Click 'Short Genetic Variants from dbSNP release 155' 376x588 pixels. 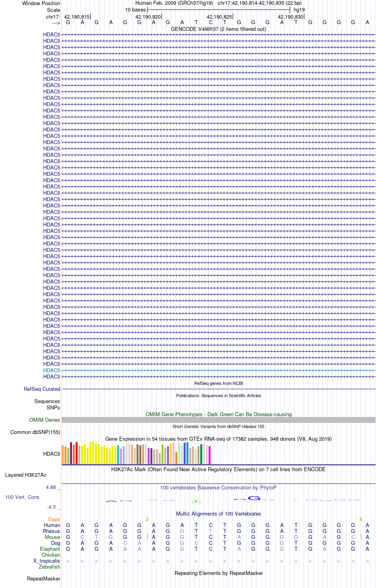[218, 426]
